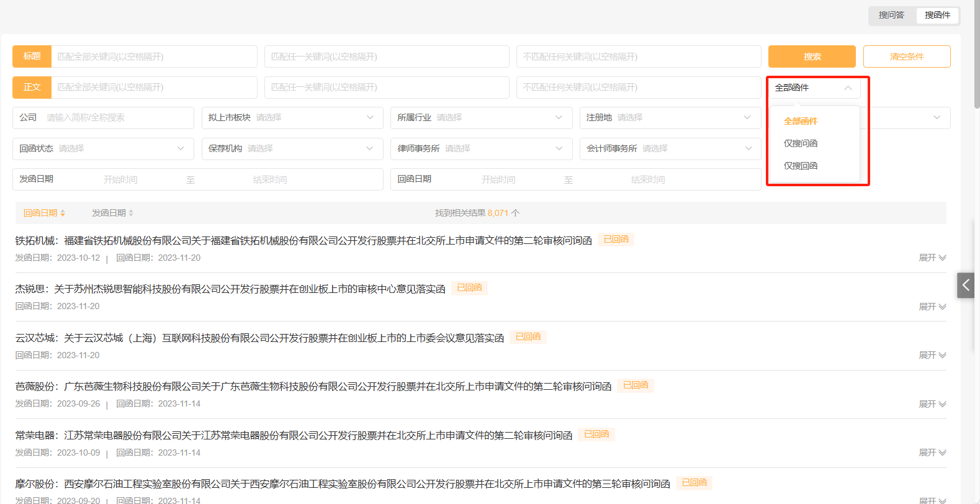This screenshot has height=504, width=980.
Task: Collapse the 全部函件 dropdown selector
Action: (x=814, y=88)
